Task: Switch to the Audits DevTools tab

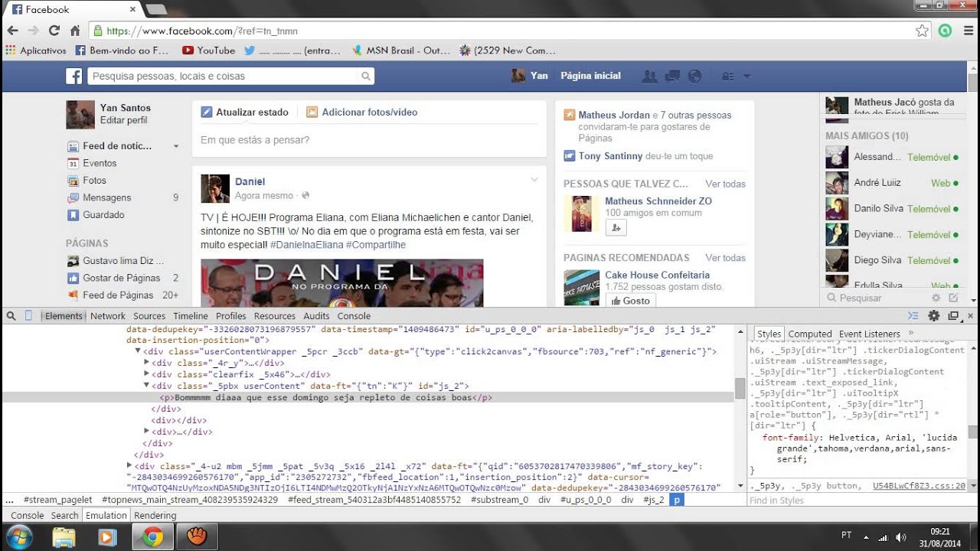Action: [x=316, y=315]
